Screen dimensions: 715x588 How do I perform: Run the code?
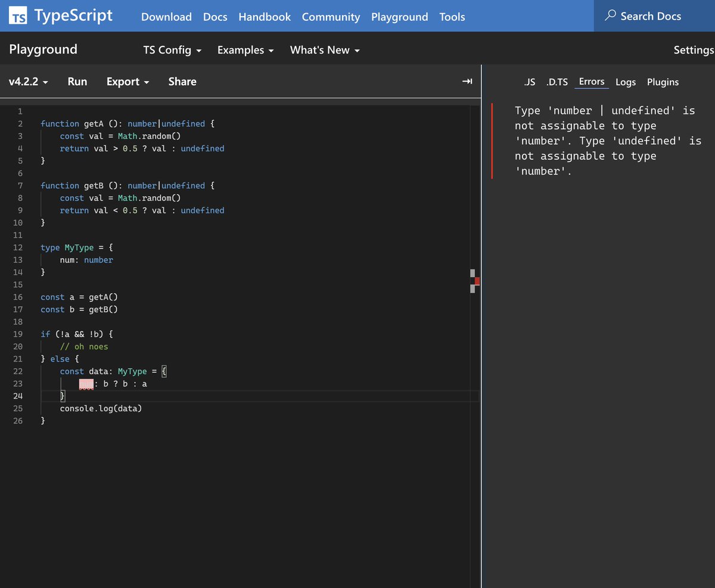pos(77,82)
